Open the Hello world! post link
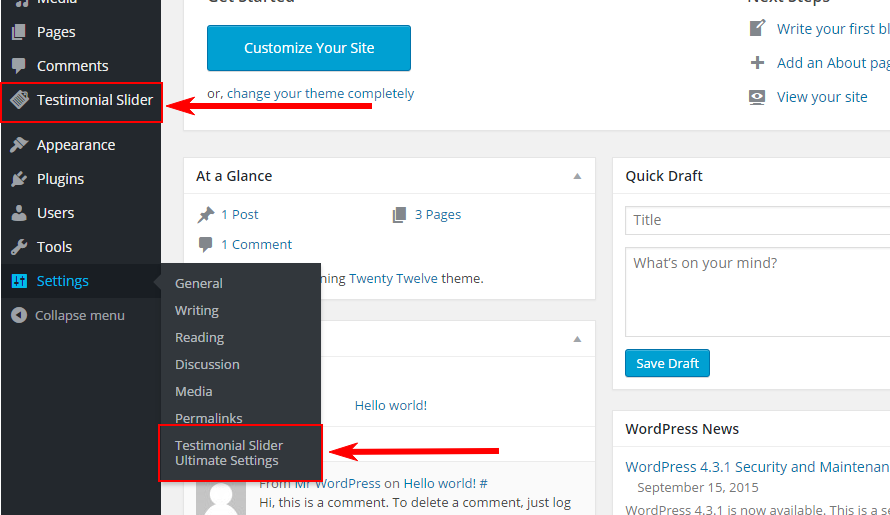The image size is (890, 515). 391,405
